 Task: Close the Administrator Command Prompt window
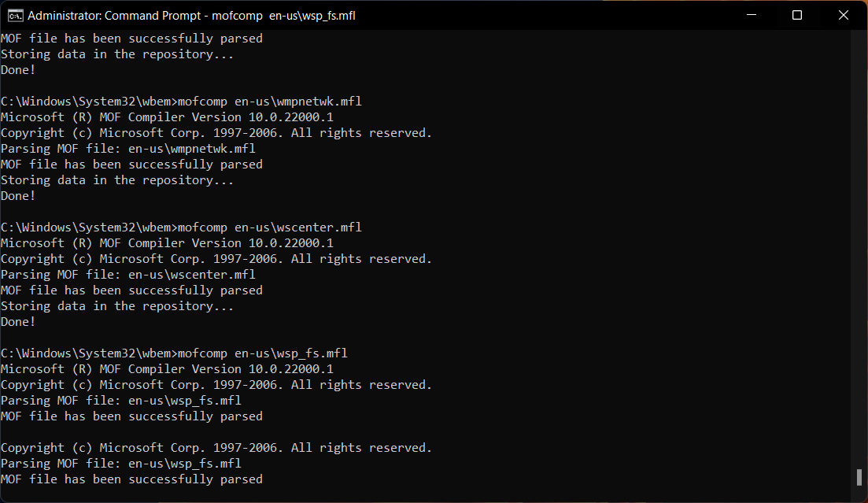point(843,15)
